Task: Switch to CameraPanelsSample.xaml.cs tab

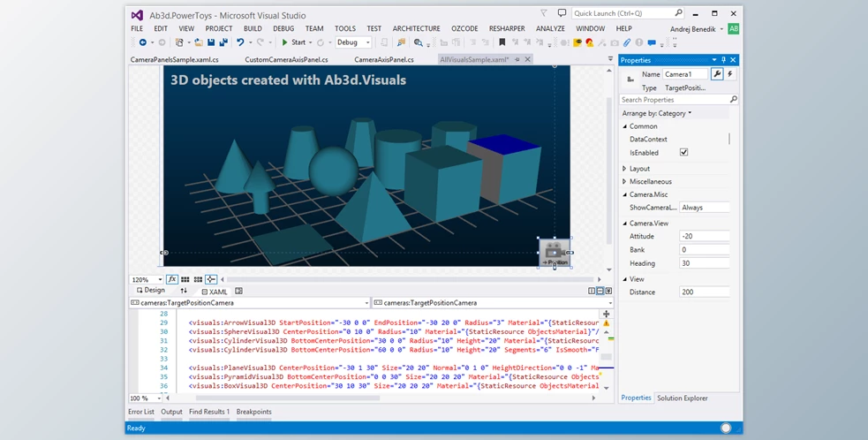Action: click(174, 60)
